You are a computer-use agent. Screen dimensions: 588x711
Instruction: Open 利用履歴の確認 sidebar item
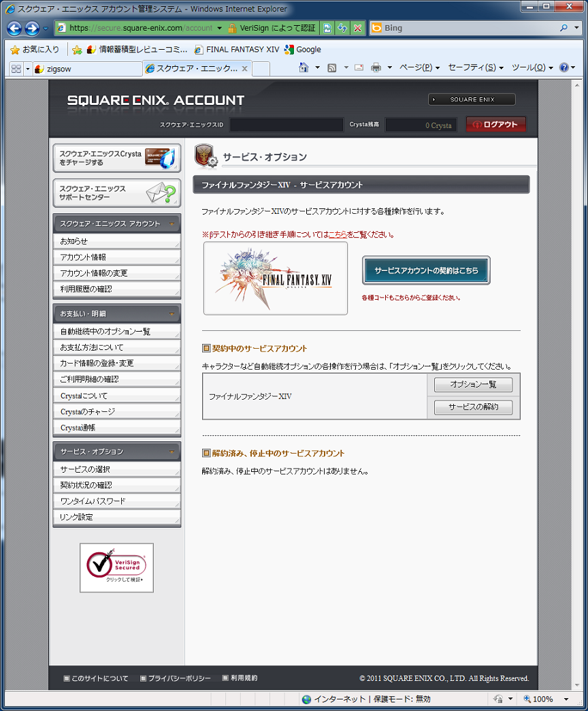click(x=117, y=289)
